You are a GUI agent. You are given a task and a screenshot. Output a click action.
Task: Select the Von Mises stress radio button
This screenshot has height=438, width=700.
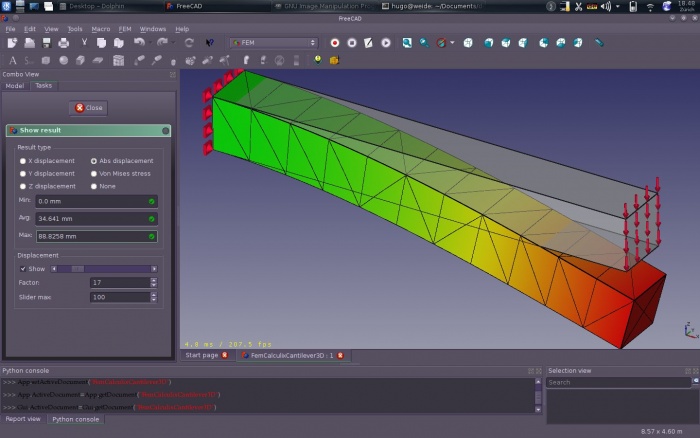[x=94, y=174]
